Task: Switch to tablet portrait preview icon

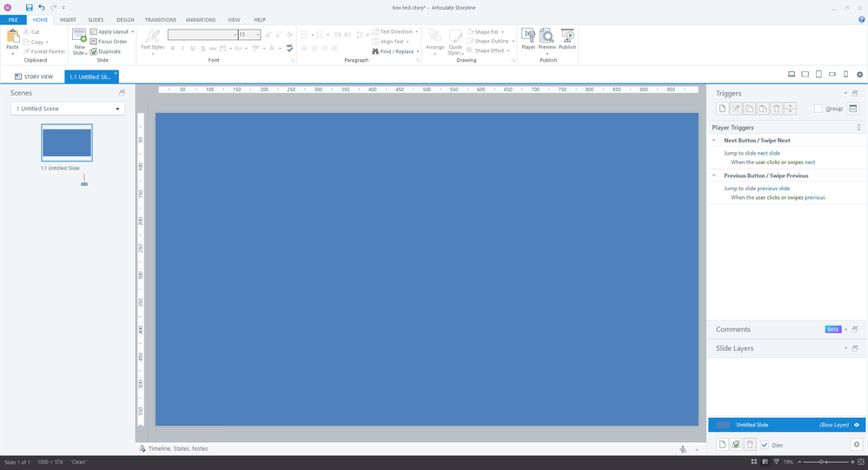Action: [x=818, y=76]
